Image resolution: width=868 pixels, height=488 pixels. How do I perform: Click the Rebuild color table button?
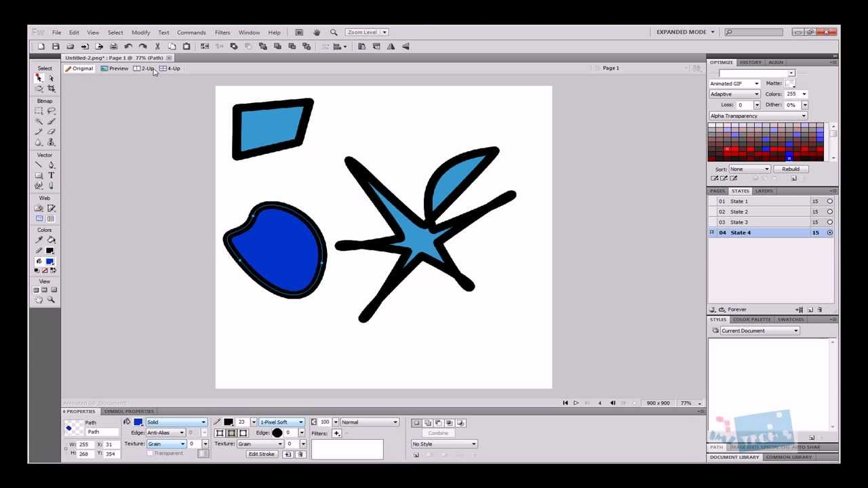pos(791,169)
